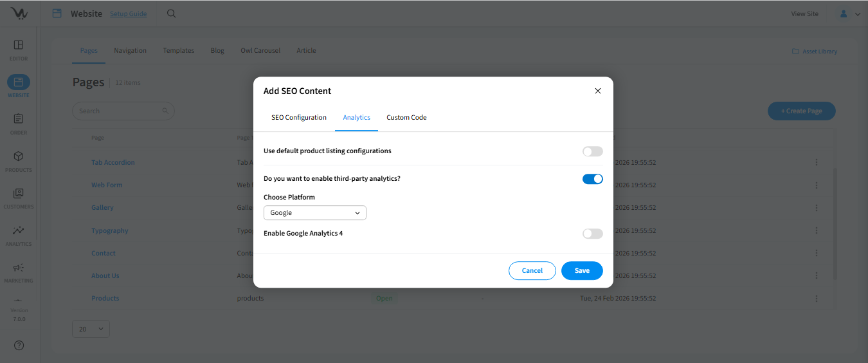Screen dimensions: 868x363
Task: Open the Marketing megaphone icon
Action: [x=19, y=268]
